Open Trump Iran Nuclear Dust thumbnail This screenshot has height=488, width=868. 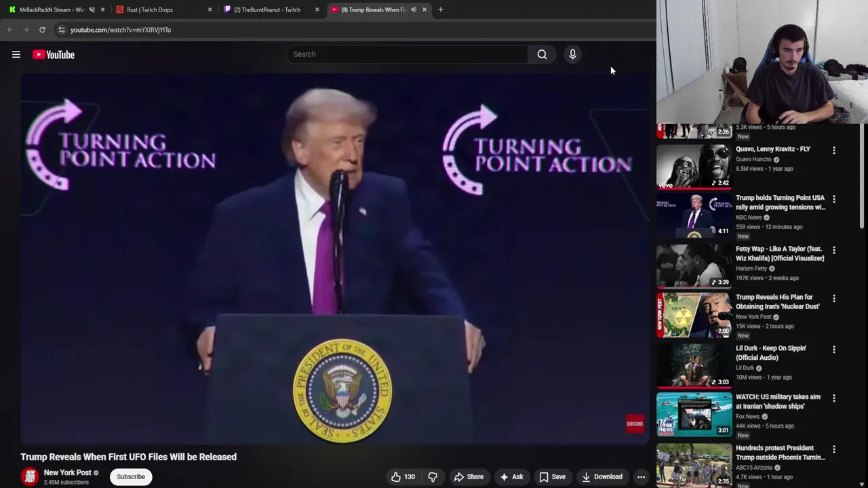[694, 315]
